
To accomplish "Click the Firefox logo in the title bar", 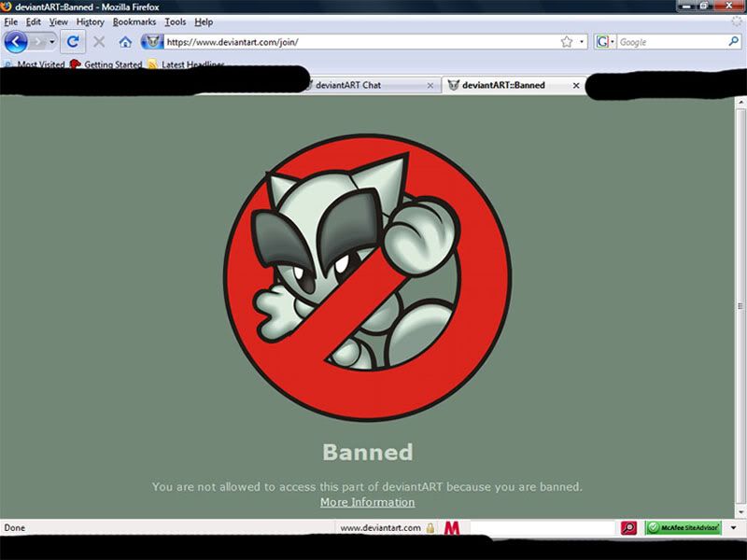I will [x=7, y=7].
